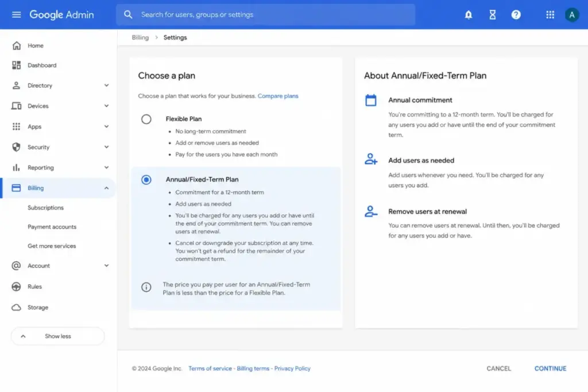Click the Devices icon in sidebar
Screen dimensions: 588x392
point(16,106)
